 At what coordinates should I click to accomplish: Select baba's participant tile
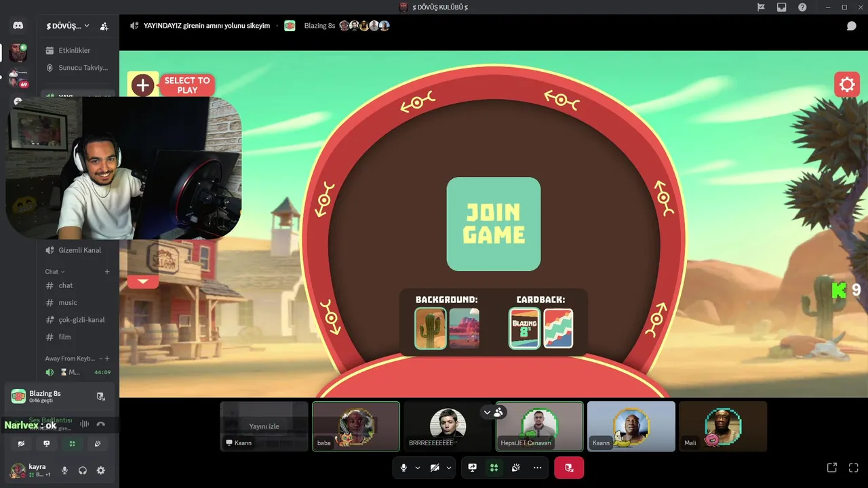(356, 426)
